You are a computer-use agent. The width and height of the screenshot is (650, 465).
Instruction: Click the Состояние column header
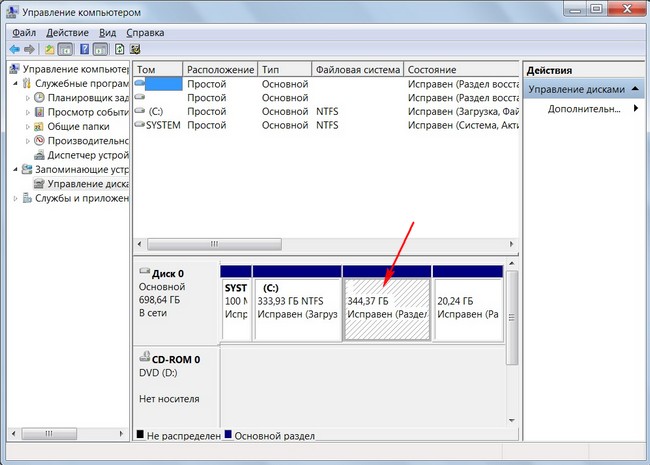(x=432, y=70)
